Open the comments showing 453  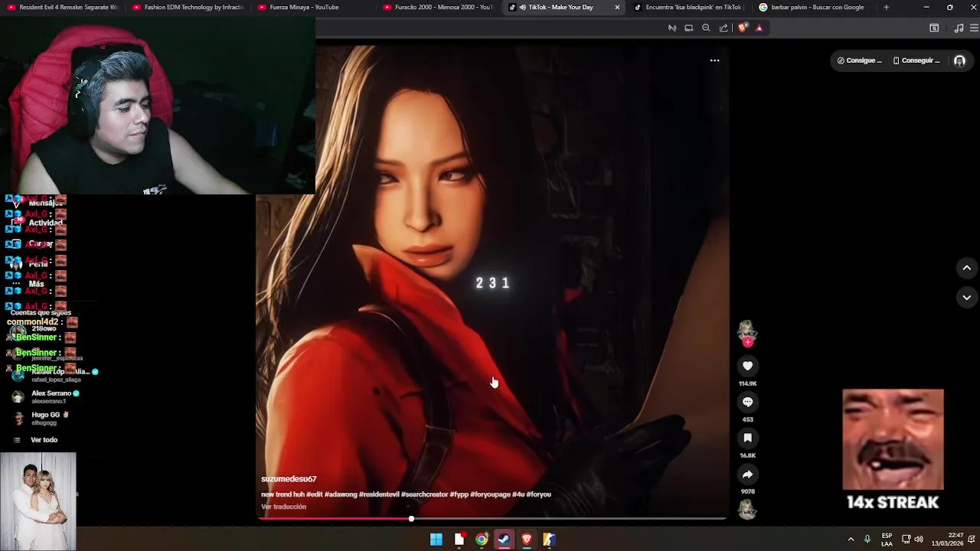pos(747,402)
